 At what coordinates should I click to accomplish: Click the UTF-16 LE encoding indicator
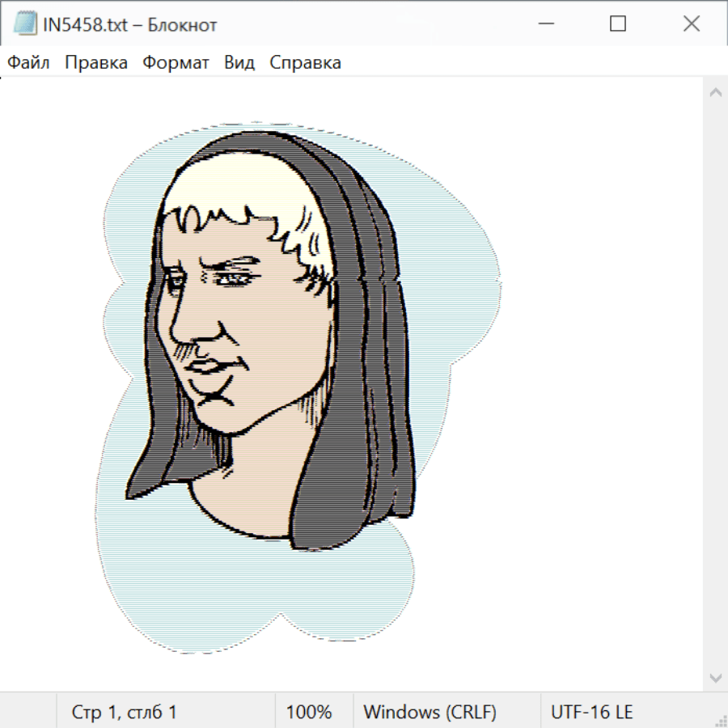pos(591,712)
